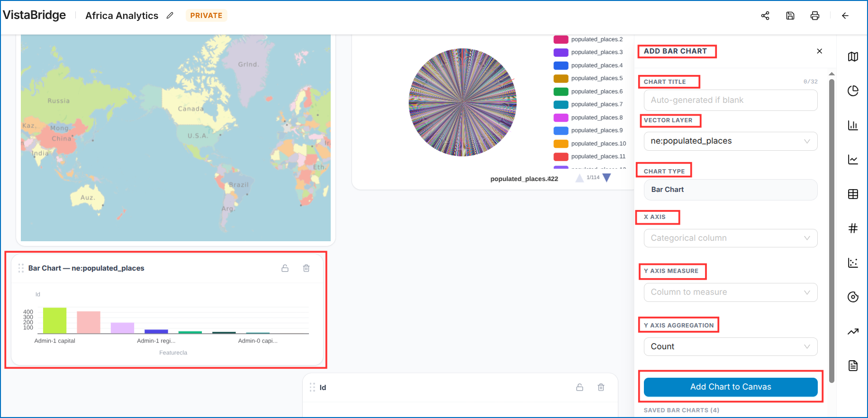Save the dashboard with floppy icon
Screen dimensions: 868x418
pos(790,16)
